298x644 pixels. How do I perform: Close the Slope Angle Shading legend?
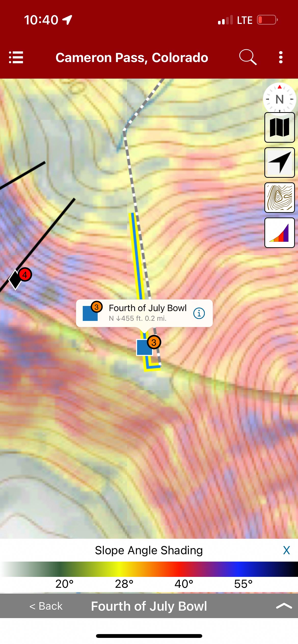(286, 550)
